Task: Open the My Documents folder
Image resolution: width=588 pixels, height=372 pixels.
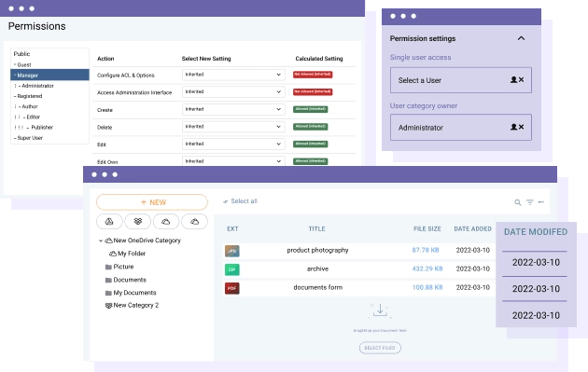Action: click(134, 293)
